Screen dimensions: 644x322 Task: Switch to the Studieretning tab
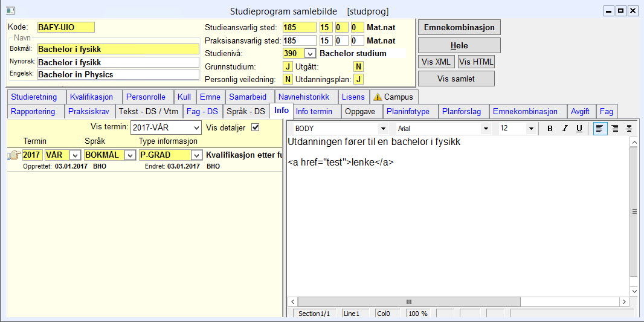tap(37, 97)
